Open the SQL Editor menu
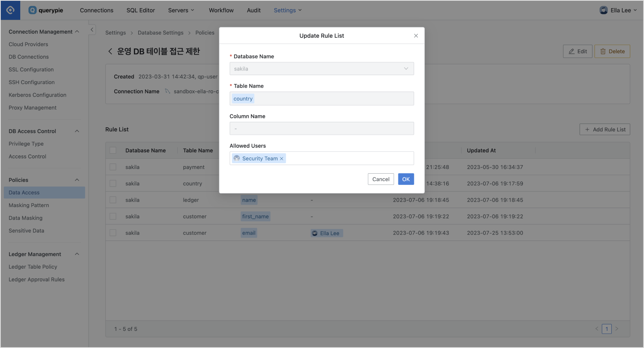 click(141, 10)
